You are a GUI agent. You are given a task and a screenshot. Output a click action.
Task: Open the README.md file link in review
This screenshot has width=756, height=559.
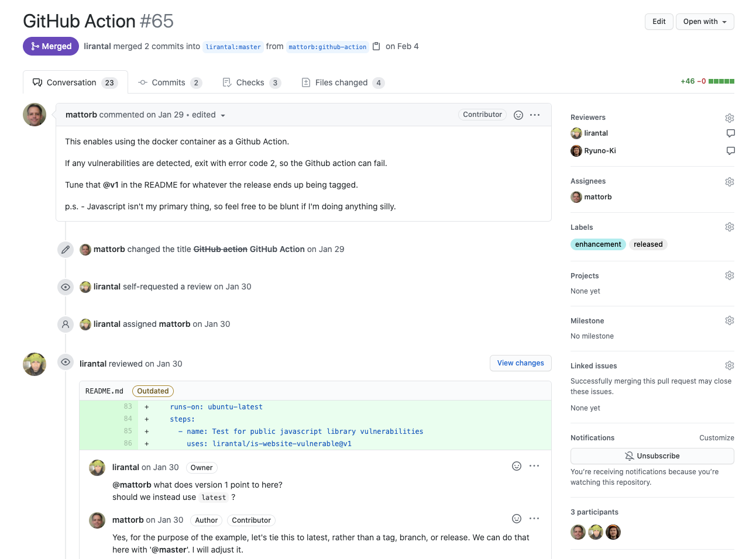click(x=104, y=391)
